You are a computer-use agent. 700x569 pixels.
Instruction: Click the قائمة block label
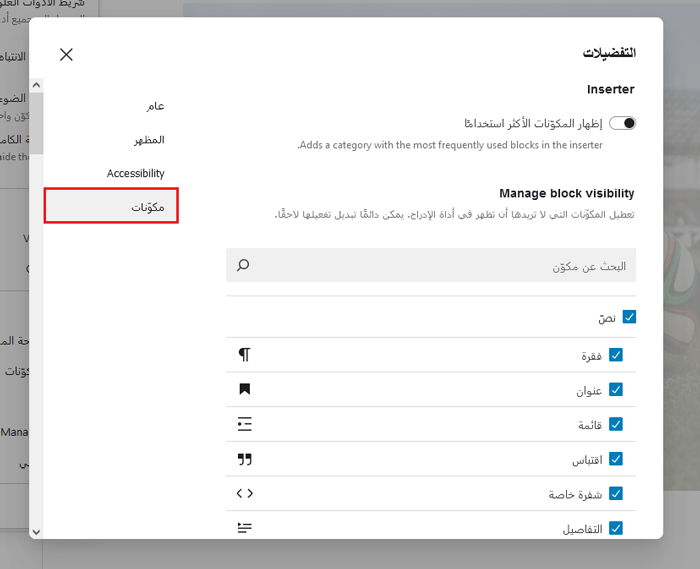coord(590,425)
